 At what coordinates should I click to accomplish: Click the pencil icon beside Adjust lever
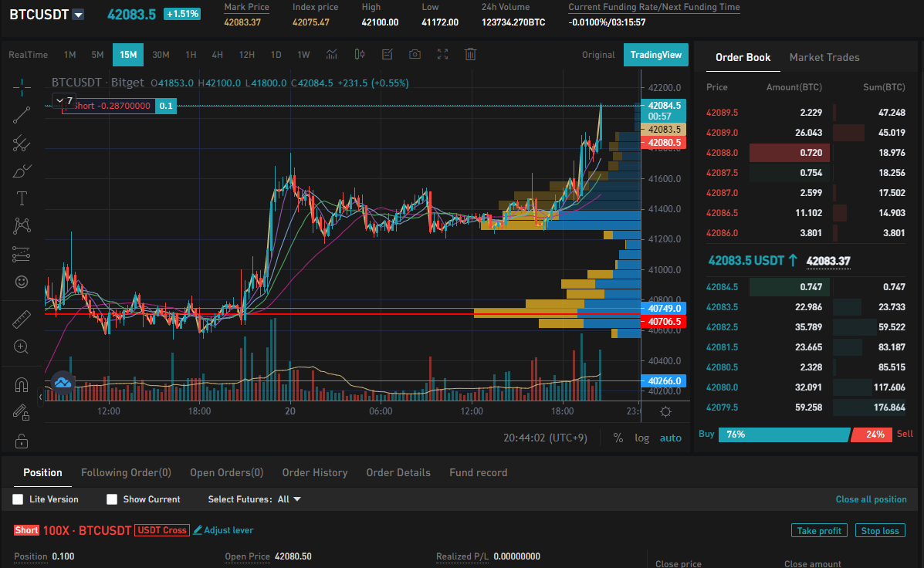click(x=198, y=530)
